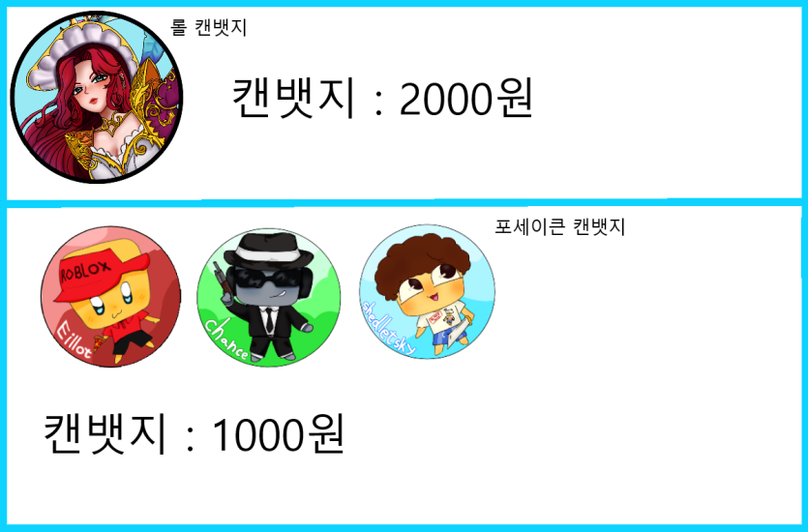The height and width of the screenshot is (532, 808).
Task: Click the black fedora hat on Chance
Action: coord(269,251)
